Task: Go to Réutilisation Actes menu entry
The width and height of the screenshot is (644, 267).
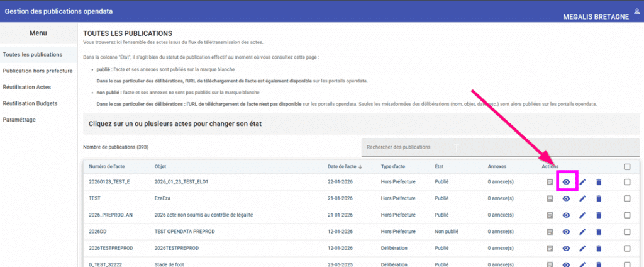Action: (x=26, y=87)
